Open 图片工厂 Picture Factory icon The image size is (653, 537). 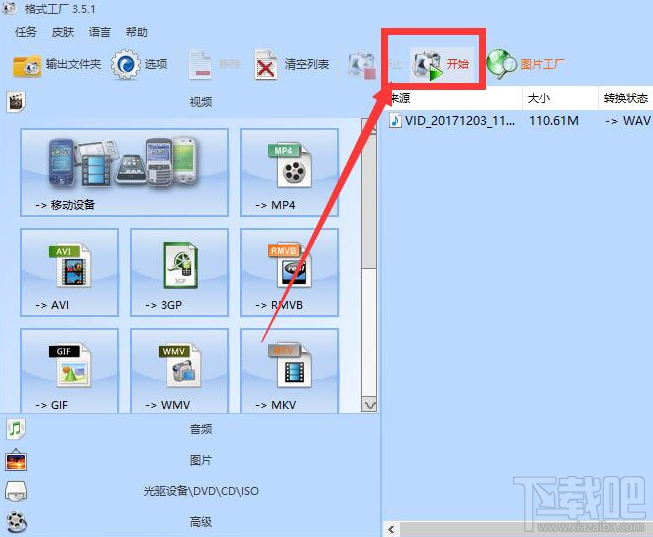501,64
